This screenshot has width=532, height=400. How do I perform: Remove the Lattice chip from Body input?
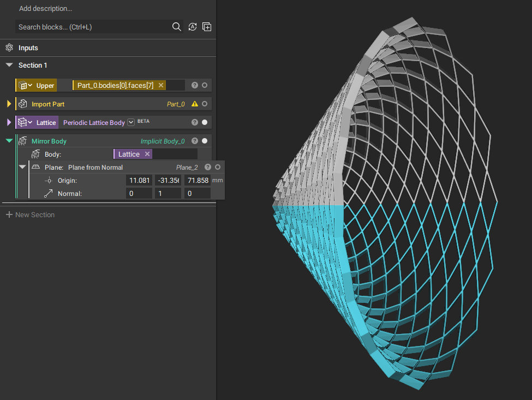click(x=147, y=154)
